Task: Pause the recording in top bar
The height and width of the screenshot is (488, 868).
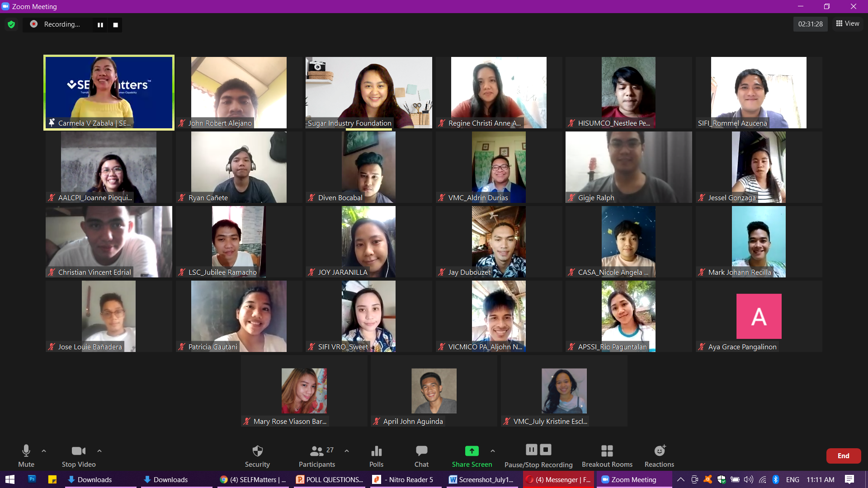Action: (x=100, y=25)
